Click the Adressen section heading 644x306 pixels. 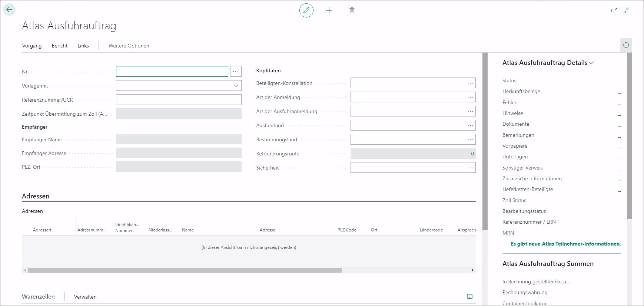coord(36,196)
